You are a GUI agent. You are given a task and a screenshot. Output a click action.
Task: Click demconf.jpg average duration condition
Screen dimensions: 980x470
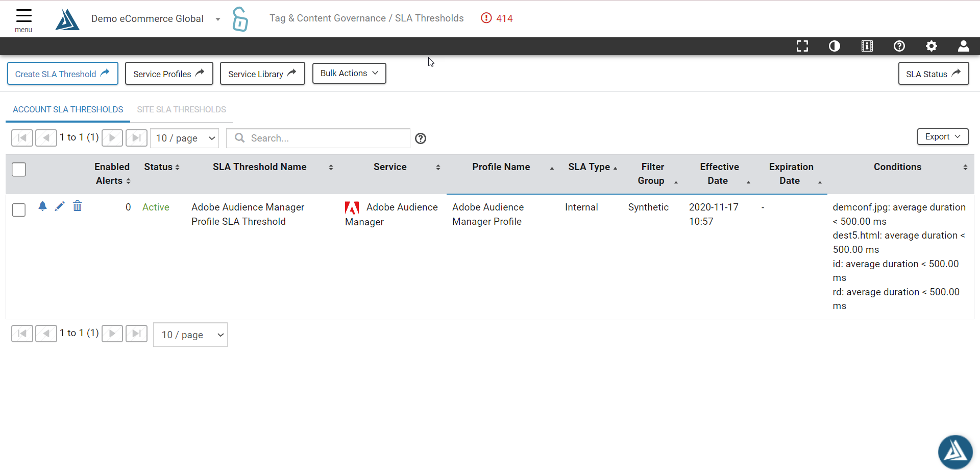point(899,214)
